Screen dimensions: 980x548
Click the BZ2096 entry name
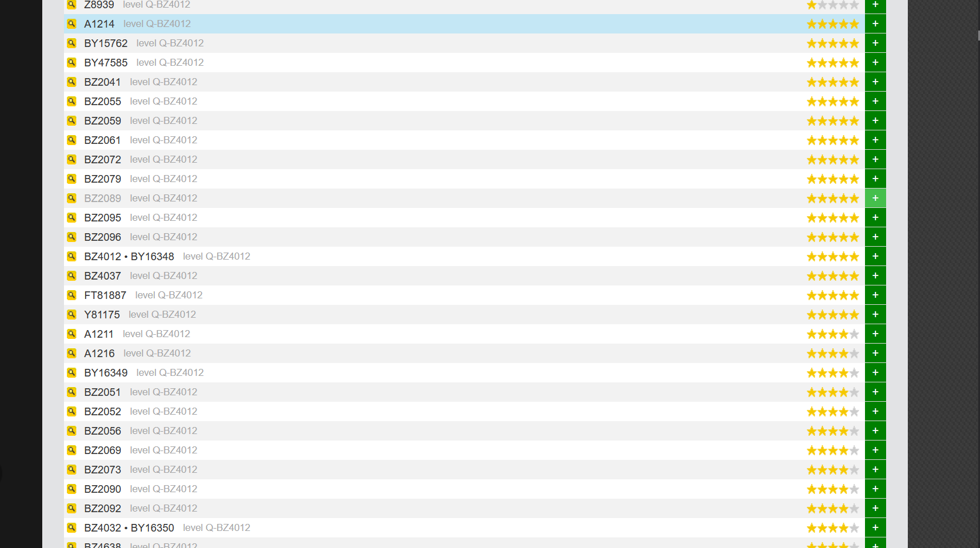(x=103, y=237)
